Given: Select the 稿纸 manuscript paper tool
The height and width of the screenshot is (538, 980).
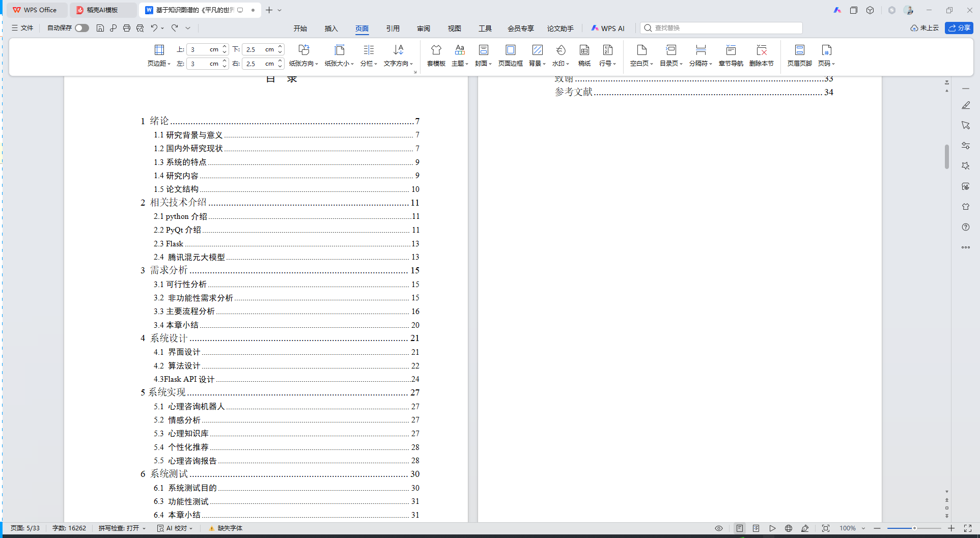Looking at the screenshot, I should pos(584,55).
